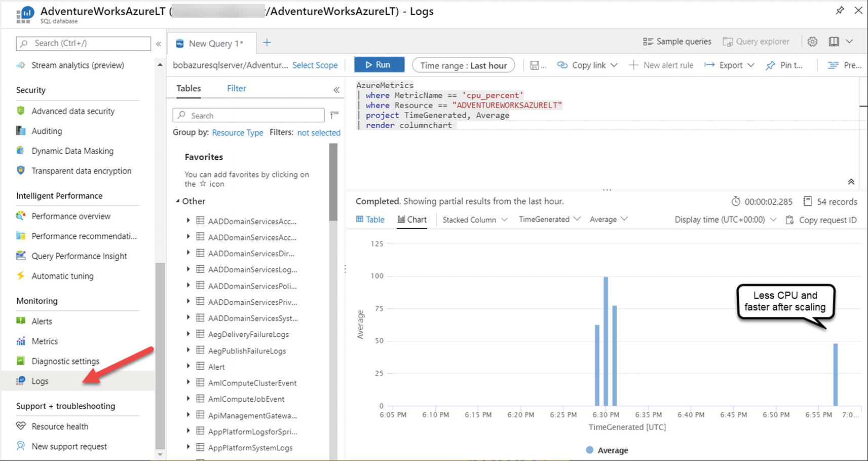868x461 pixels.
Task: Collapse the query editor caret
Action: pyautogui.click(x=851, y=182)
